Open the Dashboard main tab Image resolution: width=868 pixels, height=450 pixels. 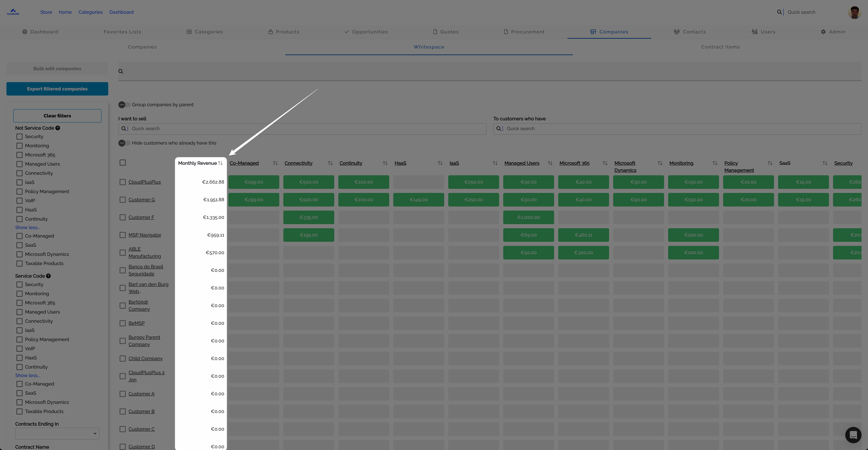(40, 32)
